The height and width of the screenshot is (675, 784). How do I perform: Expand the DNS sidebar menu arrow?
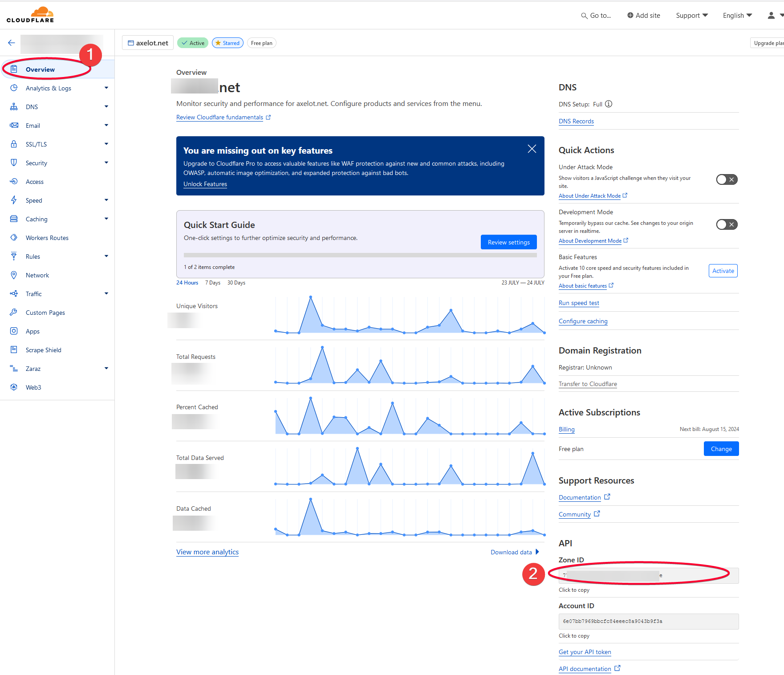106,106
